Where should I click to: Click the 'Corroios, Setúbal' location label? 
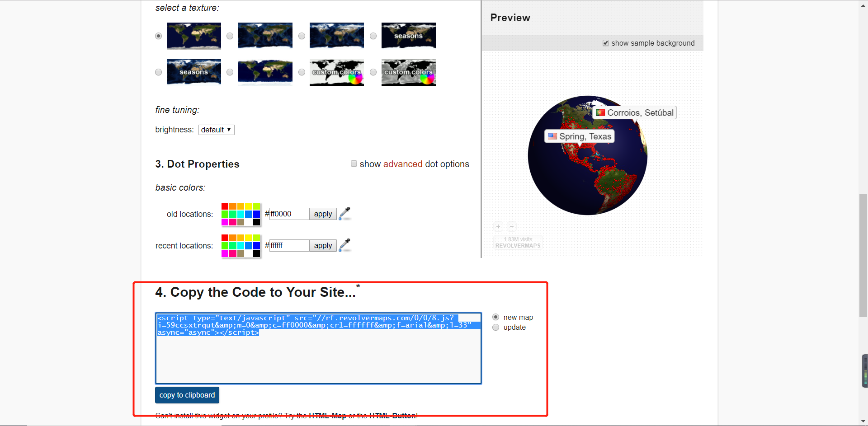634,112
